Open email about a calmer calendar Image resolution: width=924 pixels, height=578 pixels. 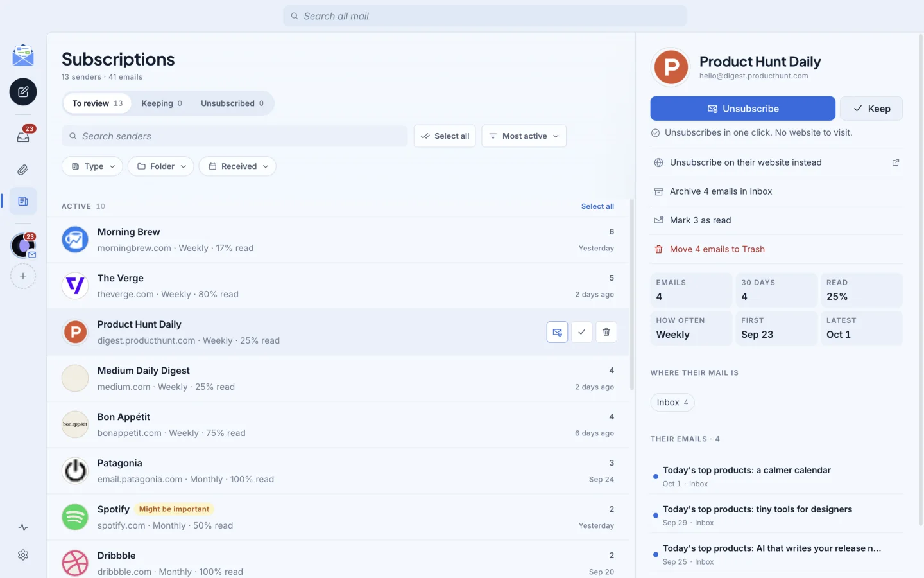point(776,476)
